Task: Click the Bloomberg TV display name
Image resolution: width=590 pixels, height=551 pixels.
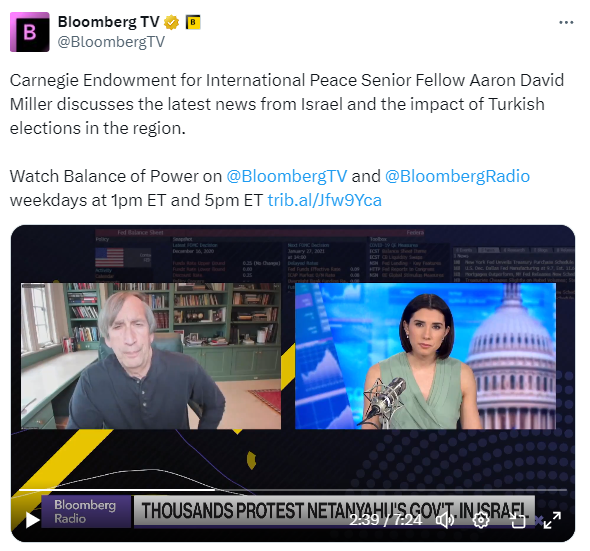Action: [109, 22]
